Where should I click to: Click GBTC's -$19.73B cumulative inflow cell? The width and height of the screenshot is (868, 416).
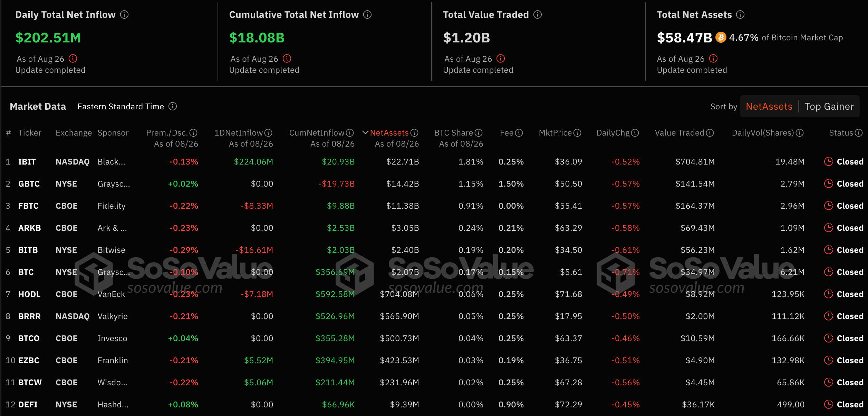point(337,184)
